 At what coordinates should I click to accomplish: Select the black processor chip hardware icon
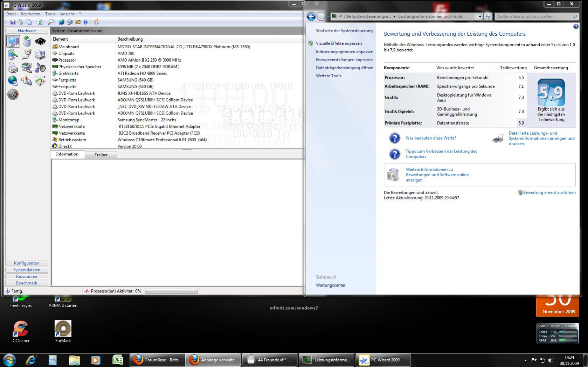pyautogui.click(x=40, y=41)
